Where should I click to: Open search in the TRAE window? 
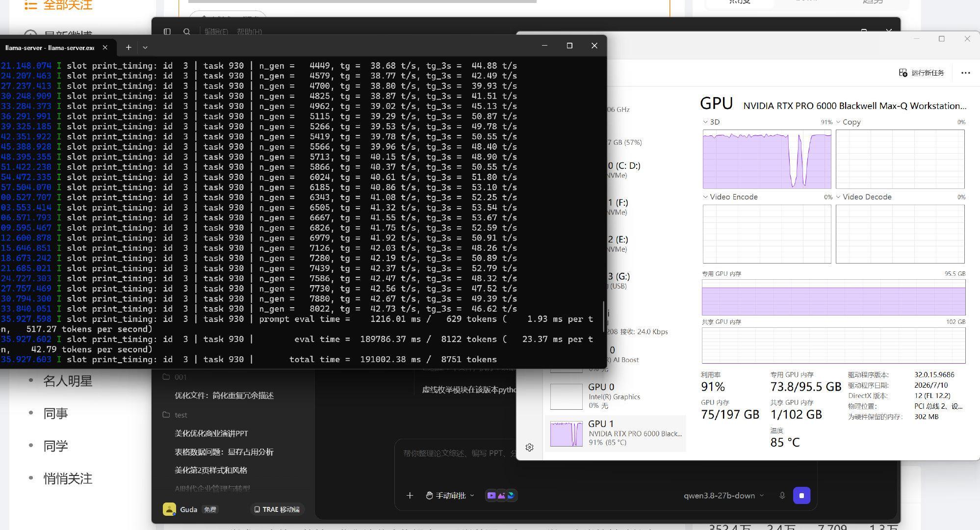coord(187,31)
